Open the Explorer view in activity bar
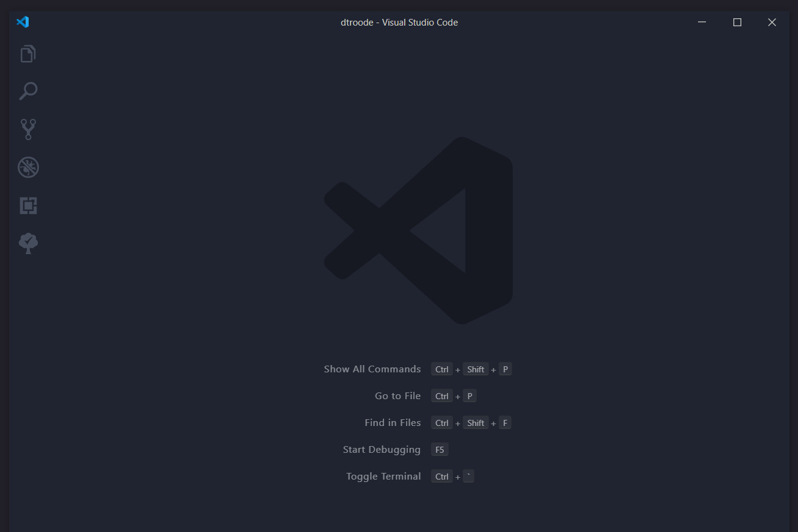Image resolution: width=798 pixels, height=532 pixels. pyautogui.click(x=28, y=54)
